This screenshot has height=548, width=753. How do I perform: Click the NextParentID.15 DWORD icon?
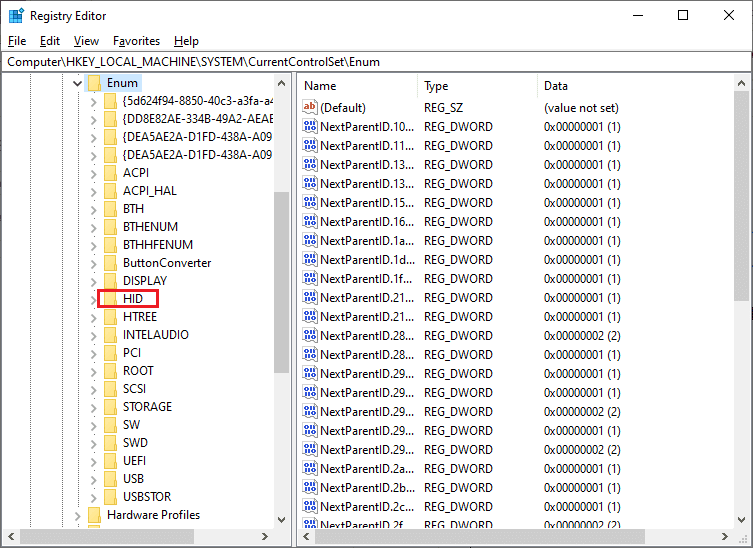pyautogui.click(x=310, y=202)
